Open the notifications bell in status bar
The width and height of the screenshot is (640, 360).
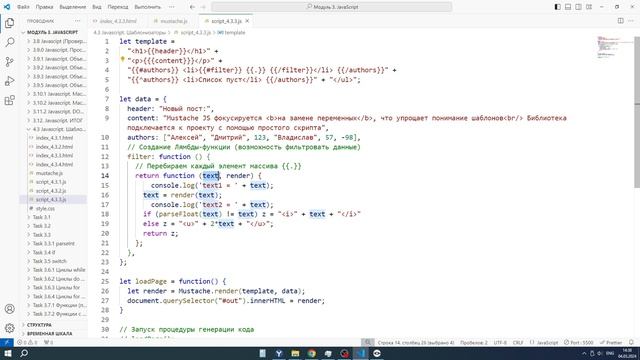tap(631, 342)
